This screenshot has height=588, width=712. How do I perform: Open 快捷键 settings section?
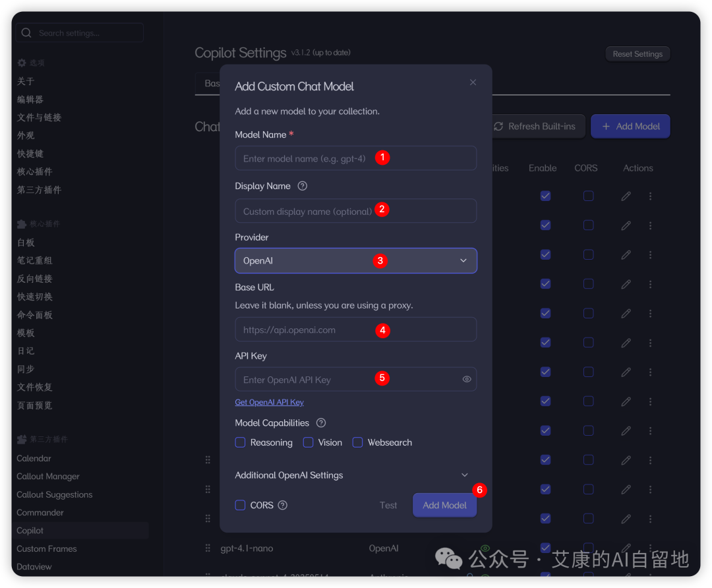pos(30,154)
